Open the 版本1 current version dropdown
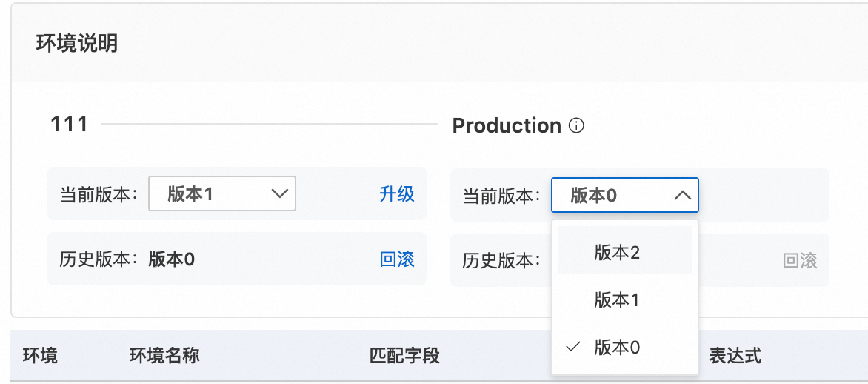The image size is (868, 384). [x=221, y=194]
